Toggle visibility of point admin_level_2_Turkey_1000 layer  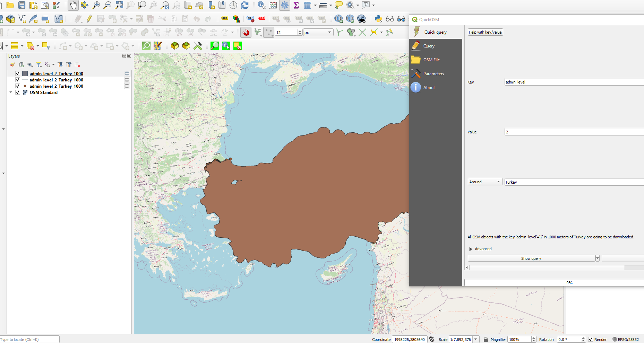(x=18, y=86)
